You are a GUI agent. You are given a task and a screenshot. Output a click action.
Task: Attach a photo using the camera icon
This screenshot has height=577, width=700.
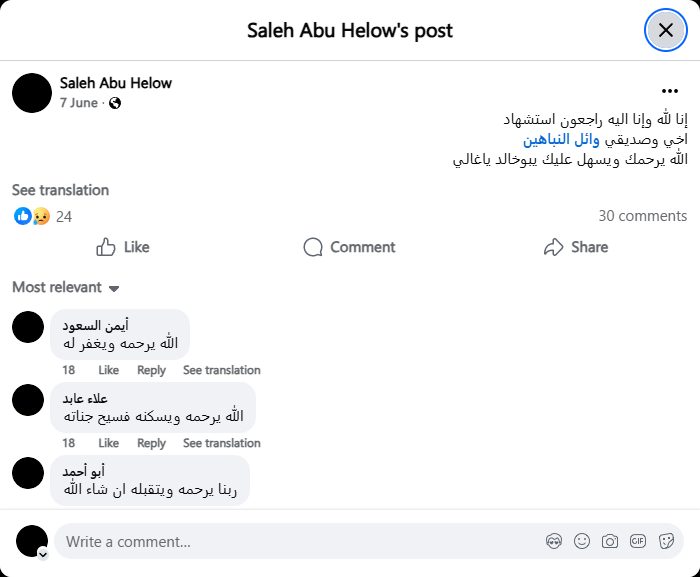(x=610, y=541)
